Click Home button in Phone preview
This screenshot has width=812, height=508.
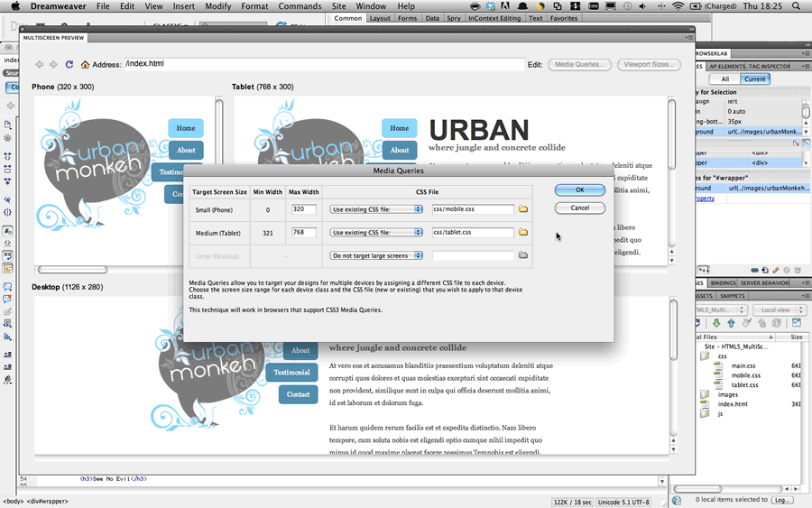coord(185,128)
